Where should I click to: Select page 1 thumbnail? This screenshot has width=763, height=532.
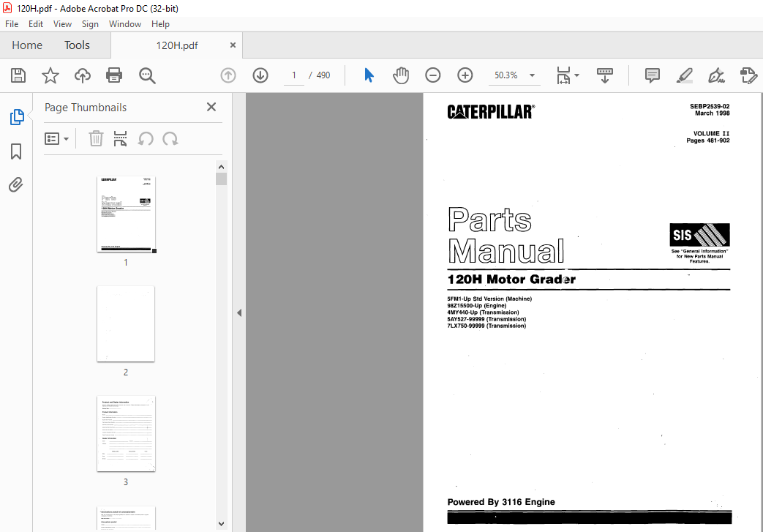[126, 214]
